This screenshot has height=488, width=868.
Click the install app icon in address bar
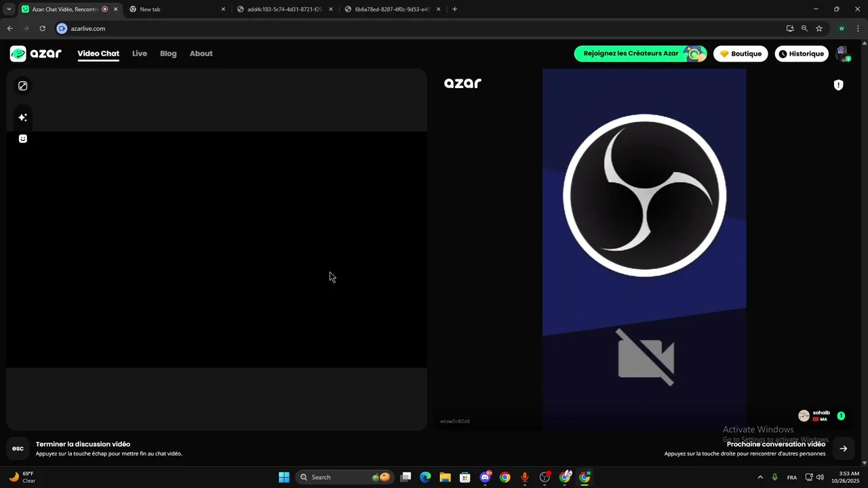(x=790, y=28)
